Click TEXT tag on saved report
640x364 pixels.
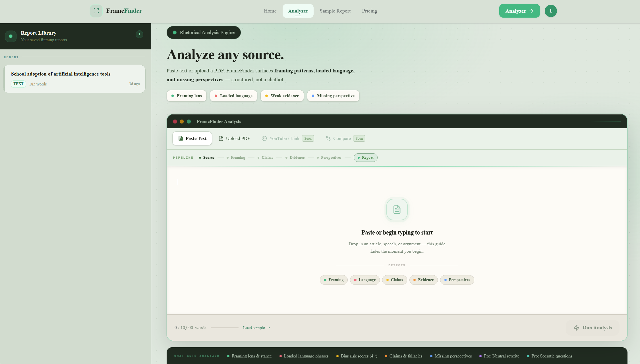(18, 84)
